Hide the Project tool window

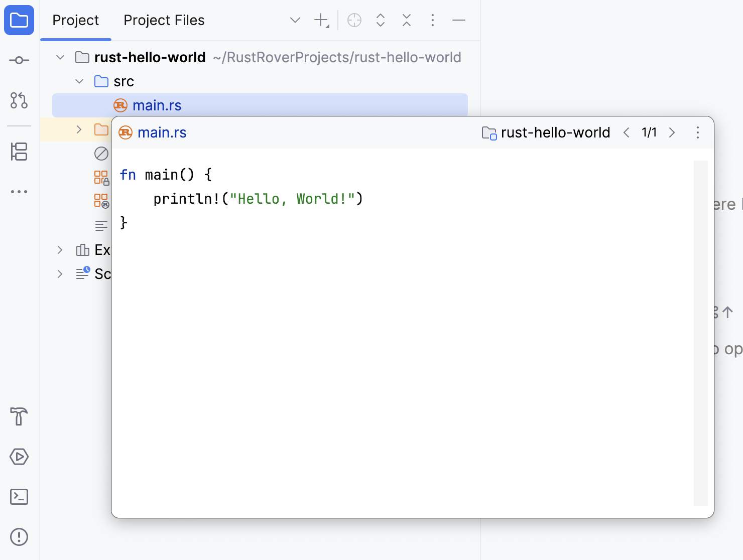(x=458, y=20)
